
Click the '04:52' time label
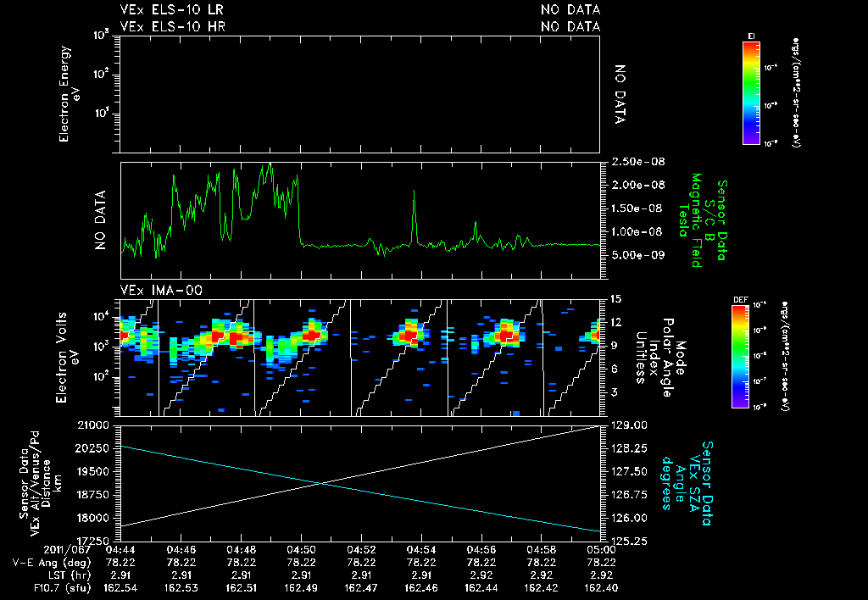pyautogui.click(x=361, y=550)
